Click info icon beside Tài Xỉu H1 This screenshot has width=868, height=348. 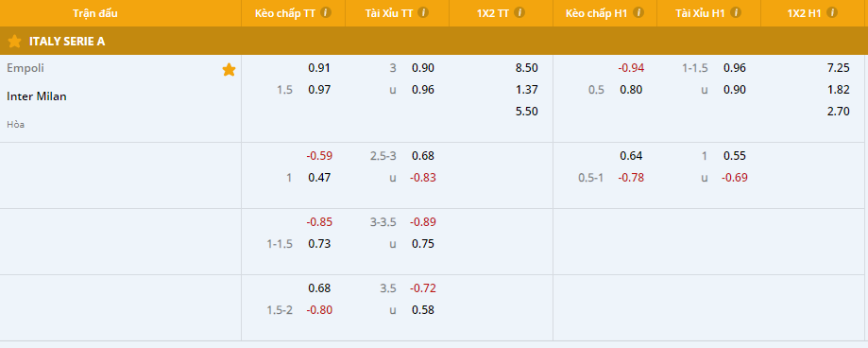point(736,12)
